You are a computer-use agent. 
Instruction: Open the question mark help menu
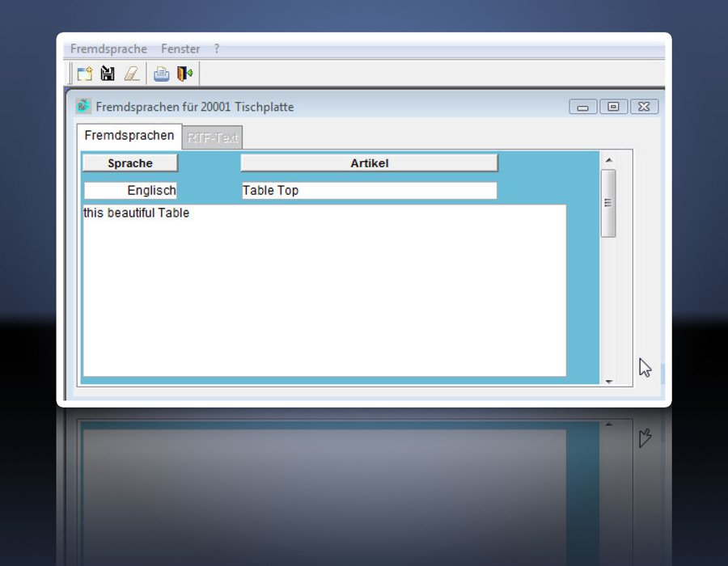[216, 49]
